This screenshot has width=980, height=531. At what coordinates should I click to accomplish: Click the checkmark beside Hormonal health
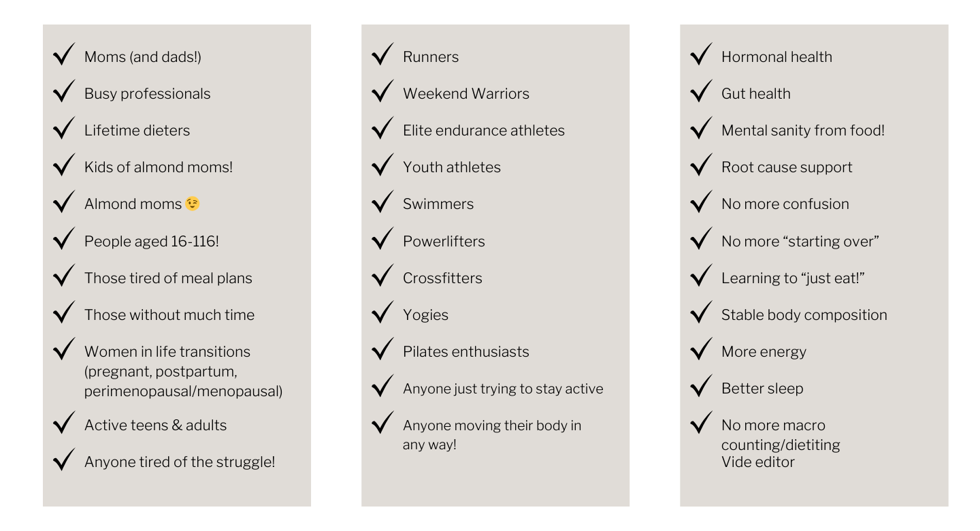(702, 54)
